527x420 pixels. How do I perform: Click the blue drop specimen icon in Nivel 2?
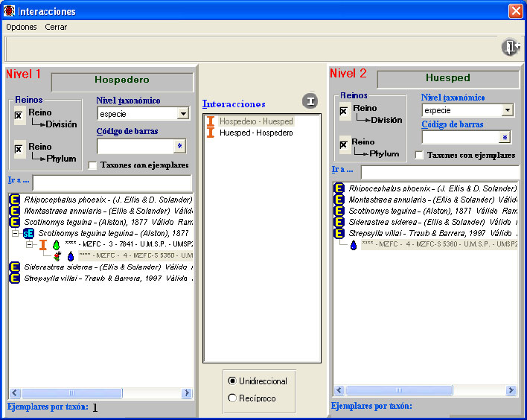[x=354, y=245]
